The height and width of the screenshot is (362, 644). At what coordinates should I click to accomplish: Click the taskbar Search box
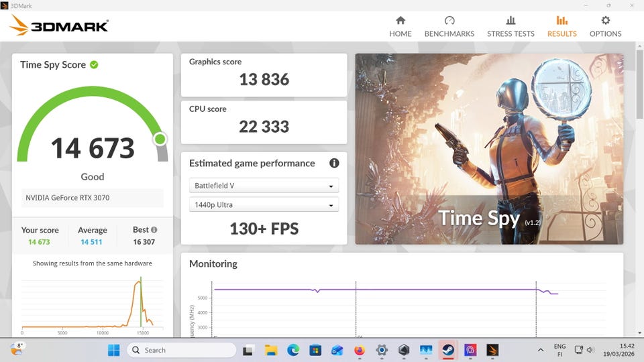pyautogui.click(x=182, y=350)
